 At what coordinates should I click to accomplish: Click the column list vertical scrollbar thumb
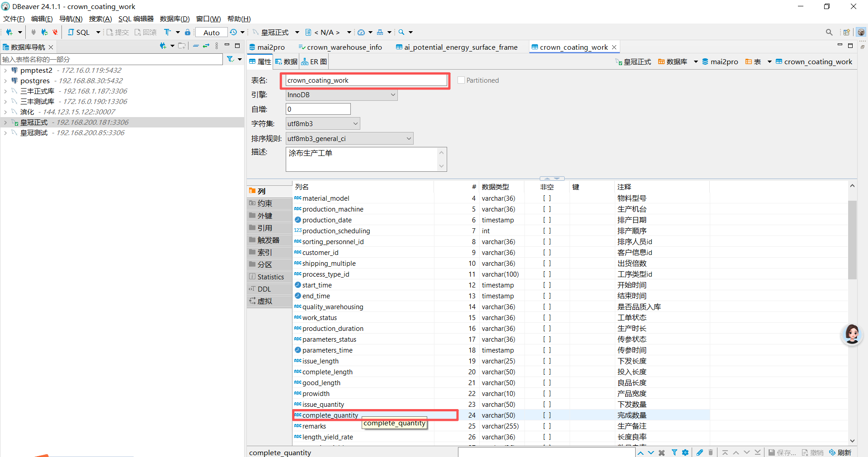pyautogui.click(x=852, y=240)
